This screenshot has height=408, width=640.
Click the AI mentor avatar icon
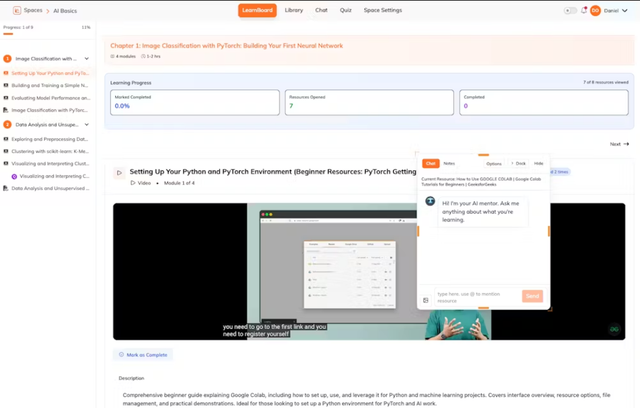(x=430, y=201)
